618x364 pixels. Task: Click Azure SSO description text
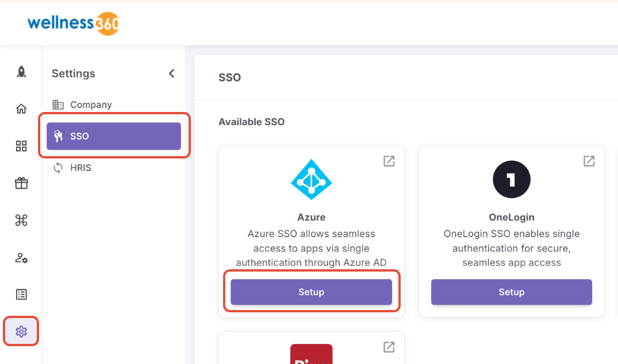[x=312, y=248]
